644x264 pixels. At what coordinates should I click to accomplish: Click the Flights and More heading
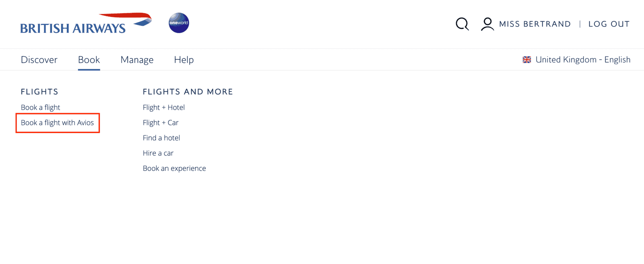pyautogui.click(x=188, y=92)
